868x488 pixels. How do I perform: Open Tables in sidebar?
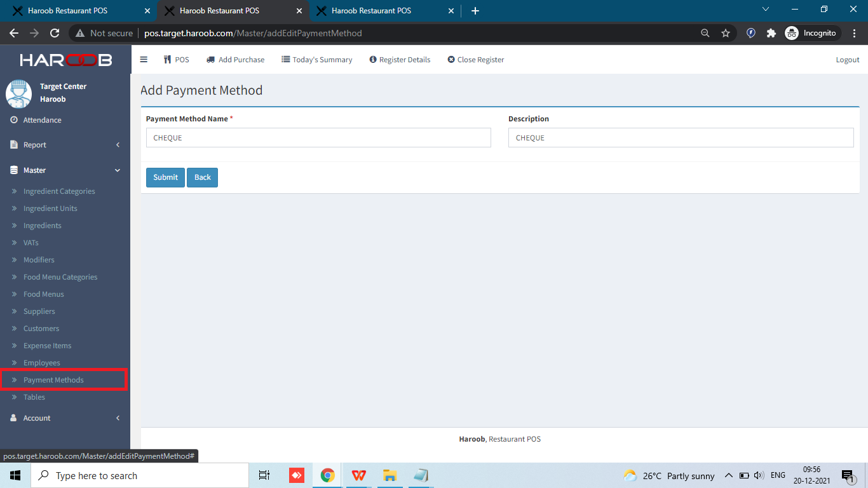point(34,397)
